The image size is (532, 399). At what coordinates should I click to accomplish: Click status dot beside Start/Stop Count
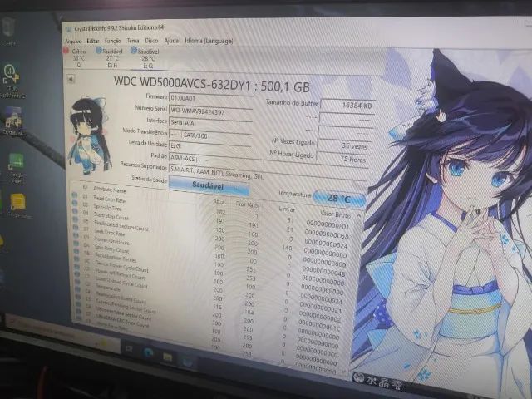76,212
